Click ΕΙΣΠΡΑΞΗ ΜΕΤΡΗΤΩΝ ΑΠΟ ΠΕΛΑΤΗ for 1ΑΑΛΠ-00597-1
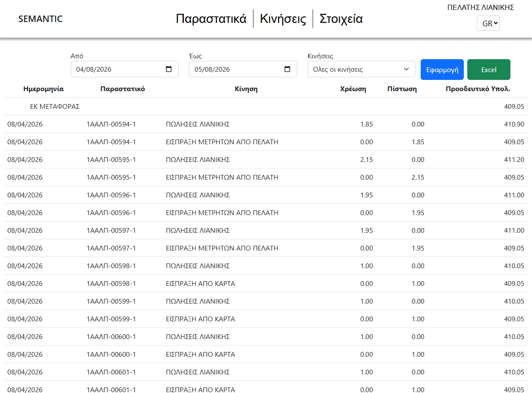The width and height of the screenshot is (532, 393). click(x=222, y=248)
